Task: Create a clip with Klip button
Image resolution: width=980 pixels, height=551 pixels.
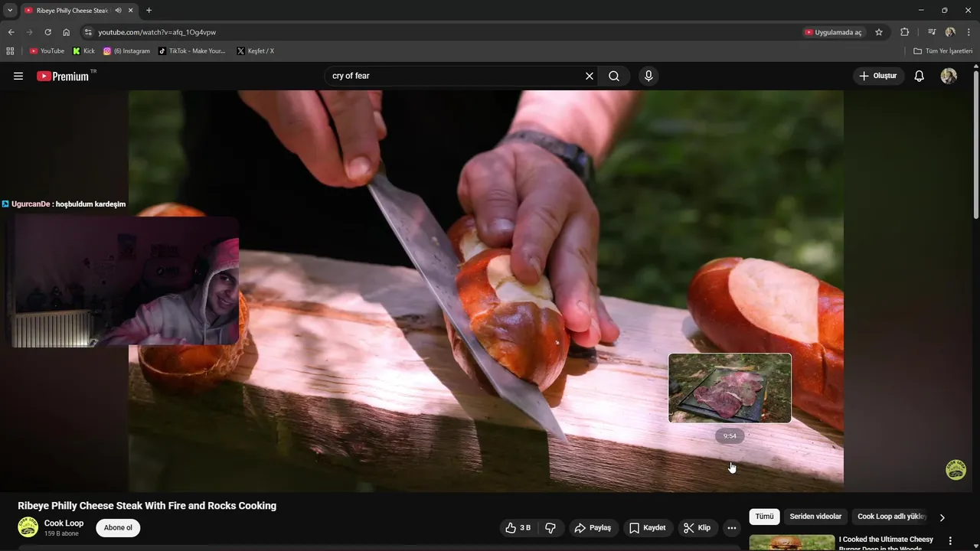Action: (697, 528)
